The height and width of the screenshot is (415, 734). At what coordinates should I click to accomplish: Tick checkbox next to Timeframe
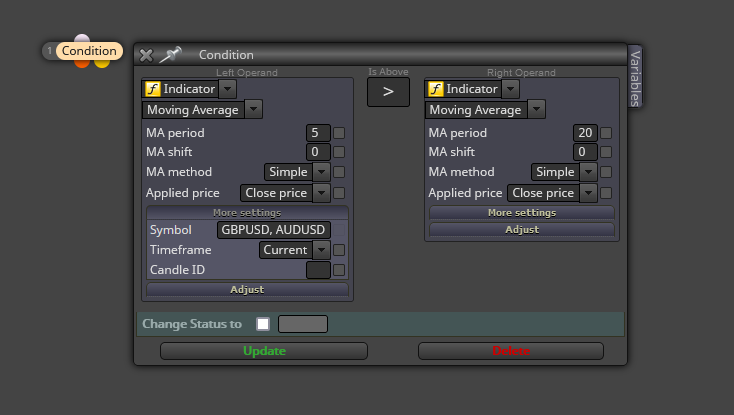(339, 250)
